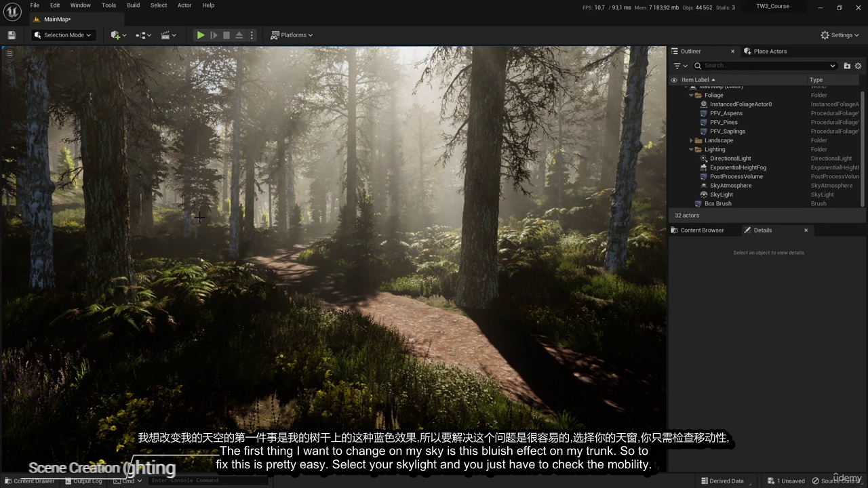The image size is (868, 488).
Task: Start Play in Editor with green play button
Action: pyautogui.click(x=201, y=35)
